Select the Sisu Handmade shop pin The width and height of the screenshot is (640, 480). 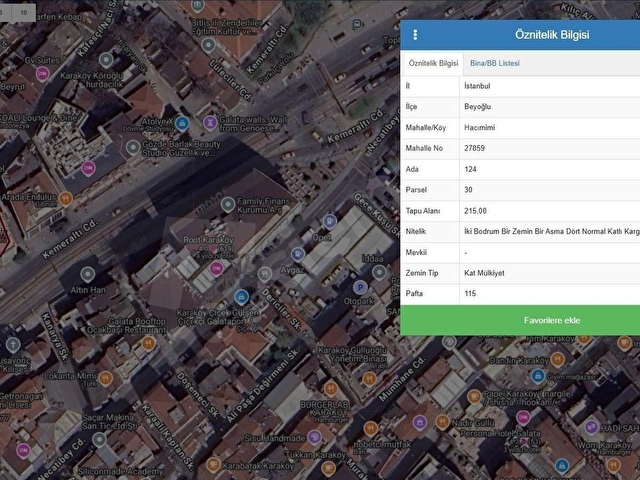[x=314, y=438]
